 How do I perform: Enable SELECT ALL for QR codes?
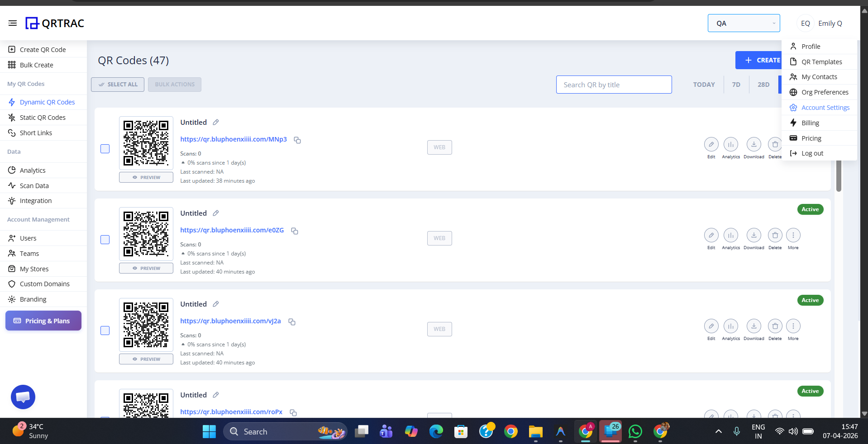point(117,85)
